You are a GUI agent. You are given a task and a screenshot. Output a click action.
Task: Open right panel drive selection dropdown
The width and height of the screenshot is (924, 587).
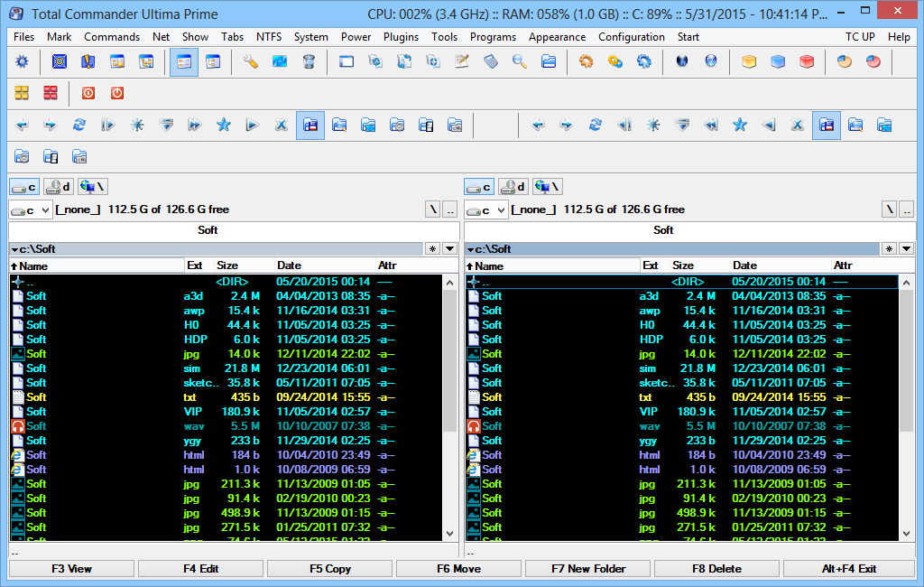click(x=486, y=210)
